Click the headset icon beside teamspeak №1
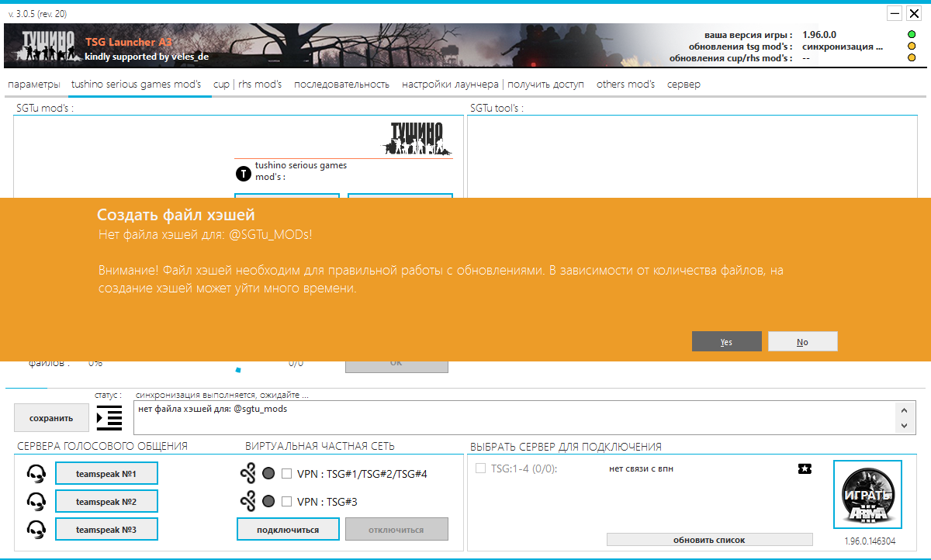Image resolution: width=931 pixels, height=560 pixels. click(35, 473)
